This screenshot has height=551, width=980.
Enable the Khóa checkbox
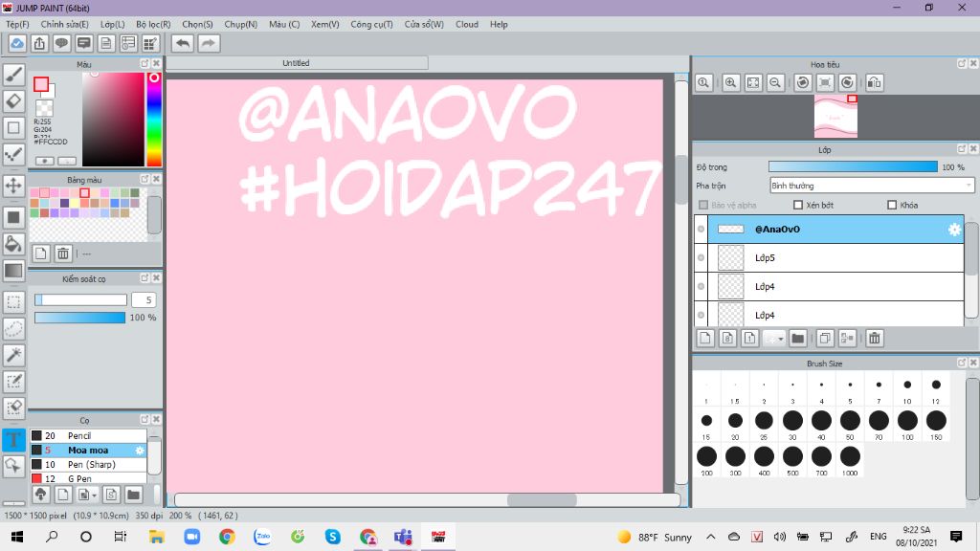pyautogui.click(x=892, y=205)
